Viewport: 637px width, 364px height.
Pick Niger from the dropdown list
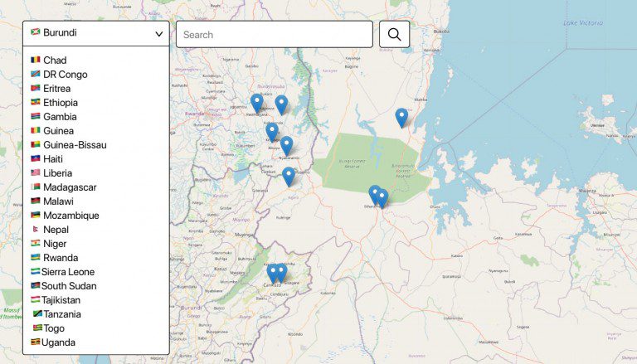click(49, 244)
